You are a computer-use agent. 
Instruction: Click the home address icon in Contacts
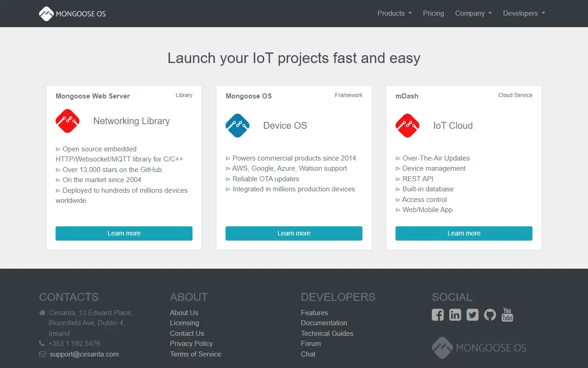[42, 313]
